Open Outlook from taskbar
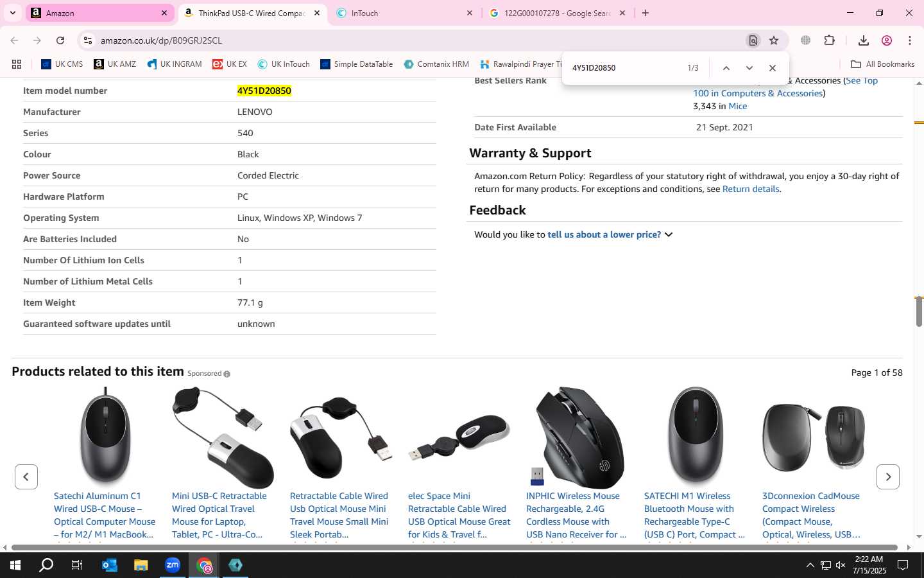Viewport: 924px width, 578px height. (x=109, y=565)
